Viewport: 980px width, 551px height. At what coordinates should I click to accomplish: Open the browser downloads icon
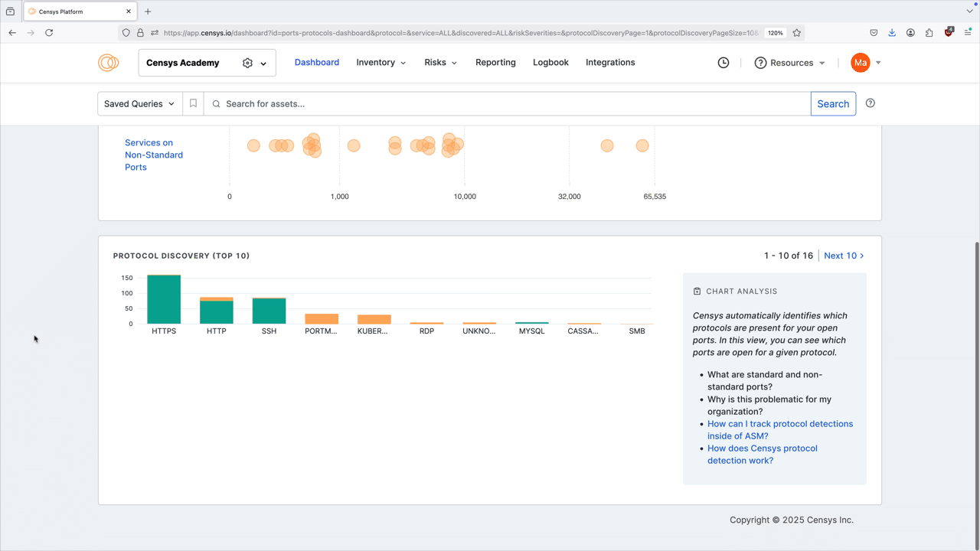[892, 33]
